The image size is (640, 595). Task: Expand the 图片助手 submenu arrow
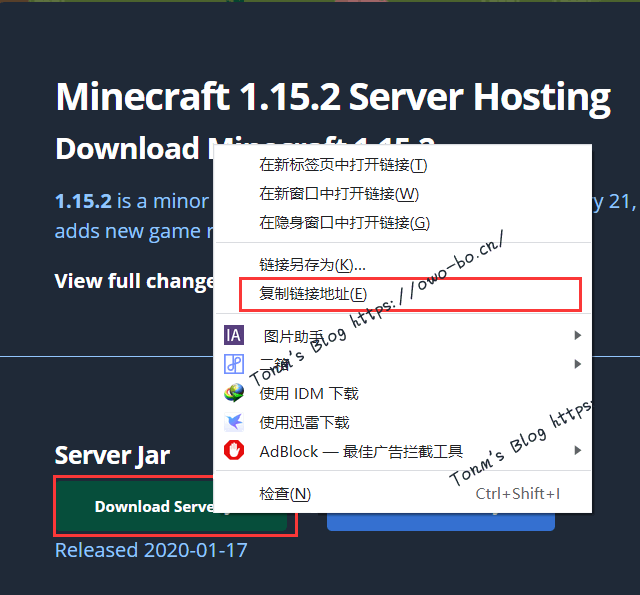coord(577,335)
